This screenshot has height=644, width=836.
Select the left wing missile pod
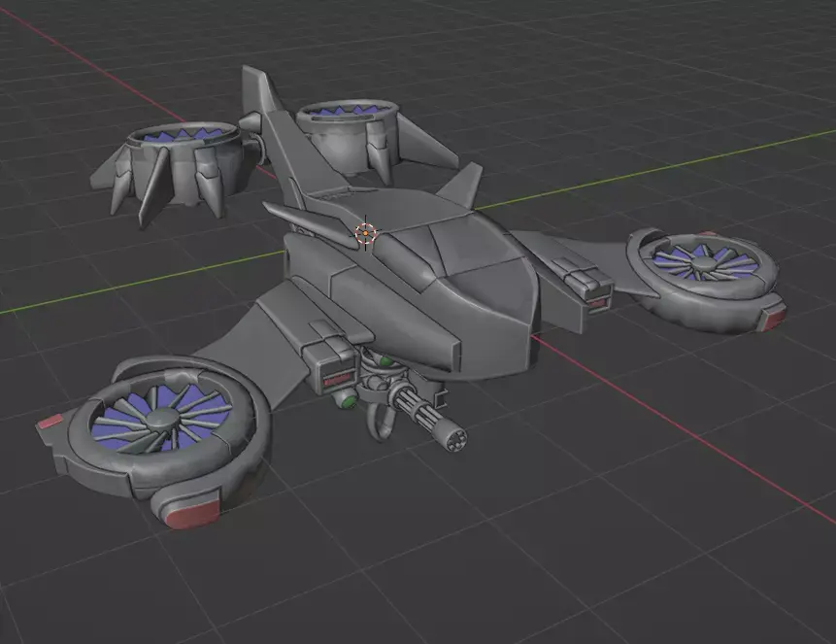pos(333,360)
